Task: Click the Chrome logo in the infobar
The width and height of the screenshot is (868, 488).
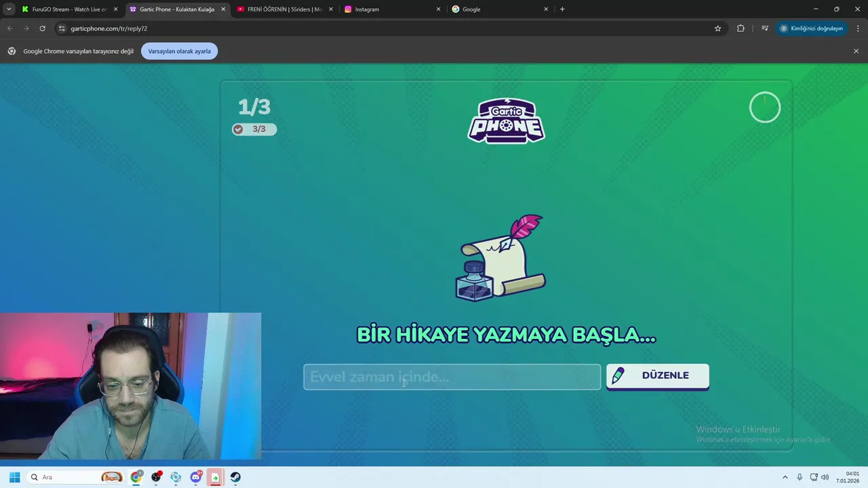Action: click(x=12, y=51)
